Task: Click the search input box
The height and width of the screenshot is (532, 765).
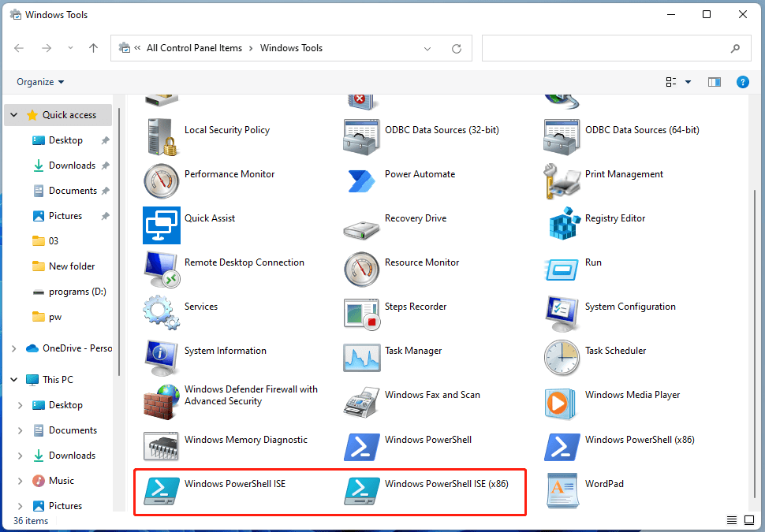Action: click(607, 48)
